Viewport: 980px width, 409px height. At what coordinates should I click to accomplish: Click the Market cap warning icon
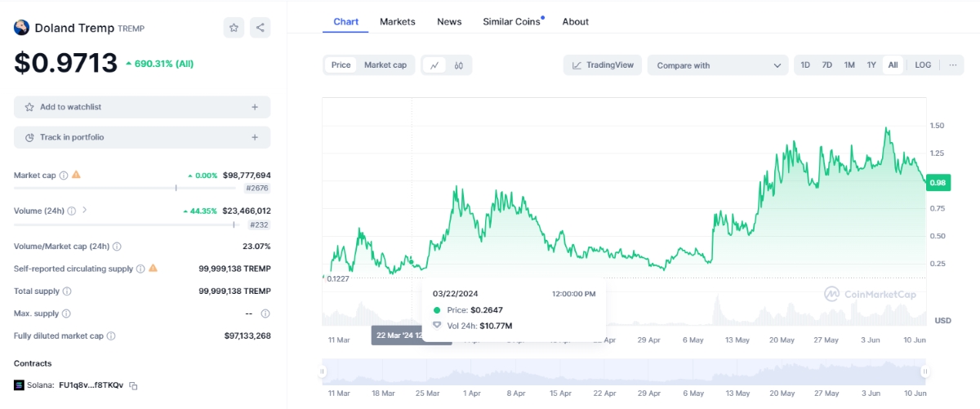(76, 175)
